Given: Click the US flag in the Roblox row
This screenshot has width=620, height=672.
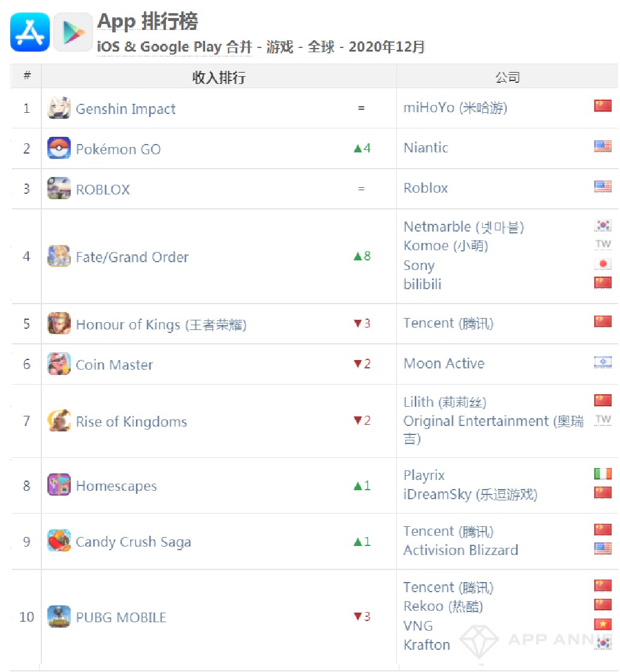Looking at the screenshot, I should click(x=603, y=187).
